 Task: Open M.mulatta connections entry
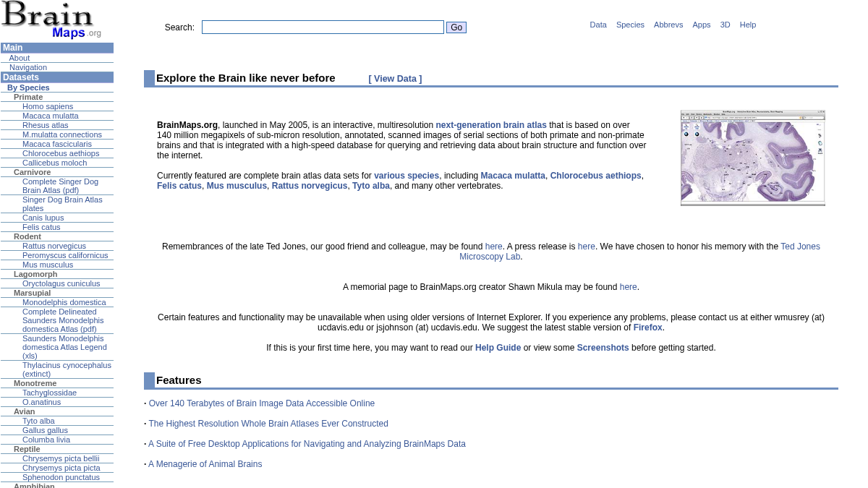(x=62, y=134)
